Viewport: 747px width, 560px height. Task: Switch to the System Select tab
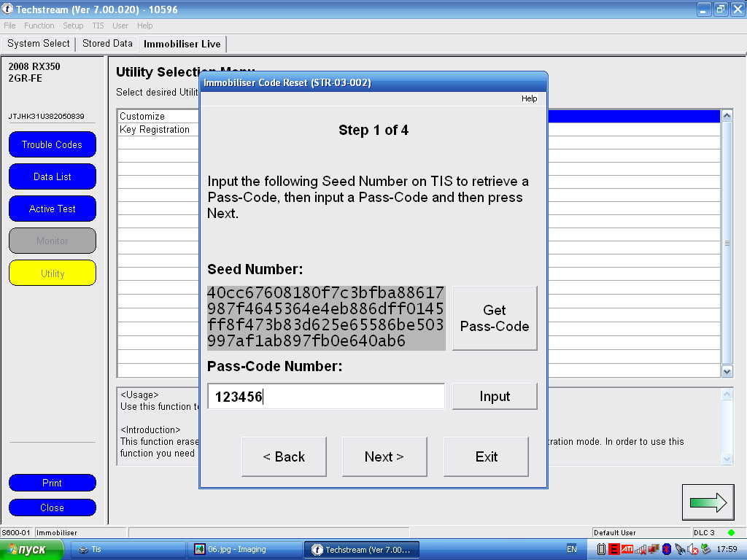pyautogui.click(x=38, y=44)
